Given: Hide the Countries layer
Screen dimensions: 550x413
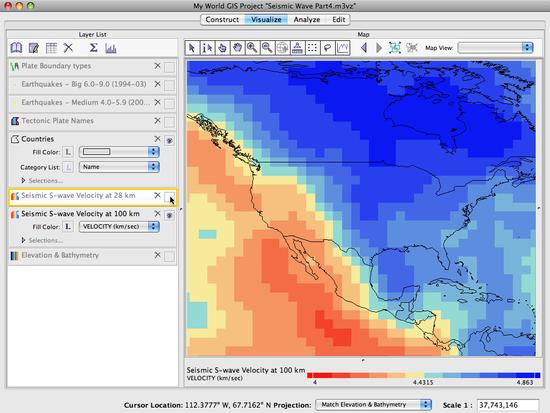Looking at the screenshot, I should coord(169,141).
